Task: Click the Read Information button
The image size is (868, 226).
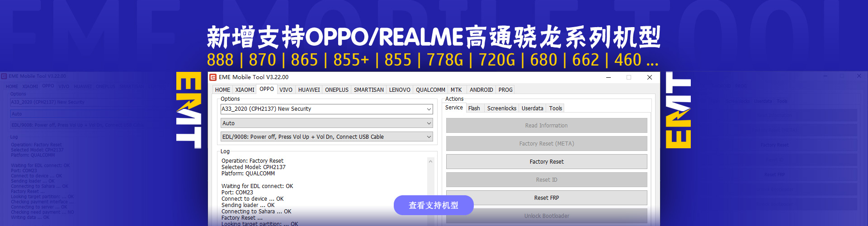Action: coord(547,126)
